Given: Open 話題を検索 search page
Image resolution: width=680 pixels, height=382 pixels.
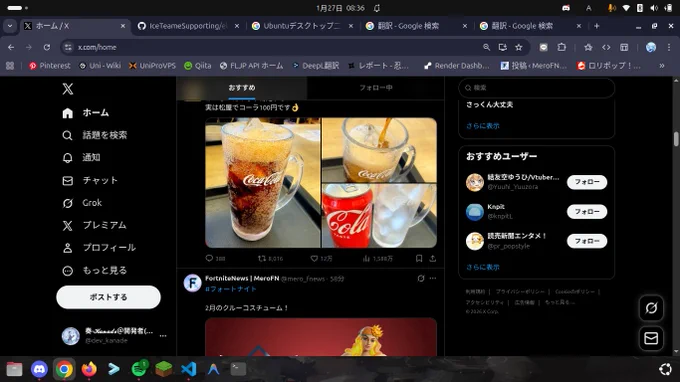Looking at the screenshot, I should 95,135.
